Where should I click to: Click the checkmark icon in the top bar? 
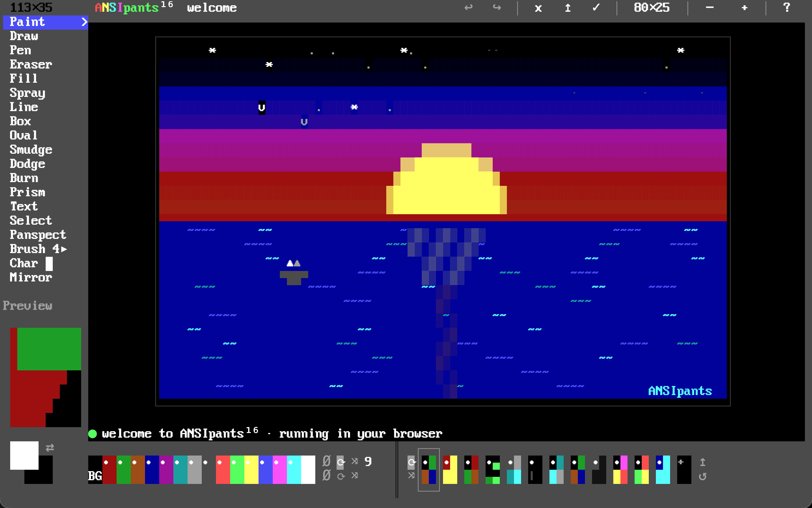click(596, 7)
